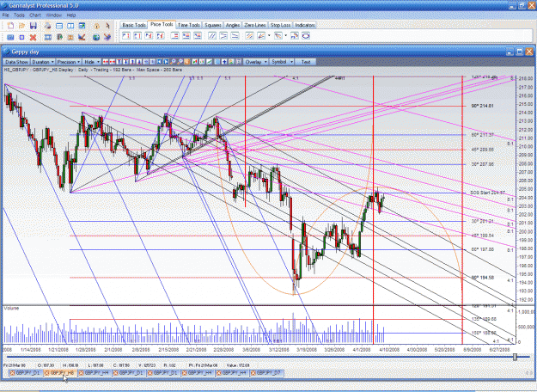
Task: Switch to the GBPJPY_D7 chart tab
Action: tap(267, 373)
